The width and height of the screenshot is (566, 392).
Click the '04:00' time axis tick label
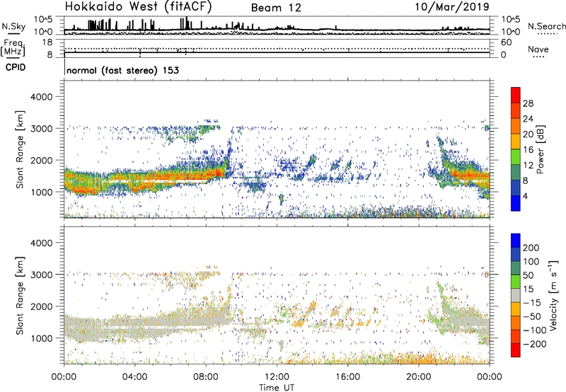[x=134, y=377]
